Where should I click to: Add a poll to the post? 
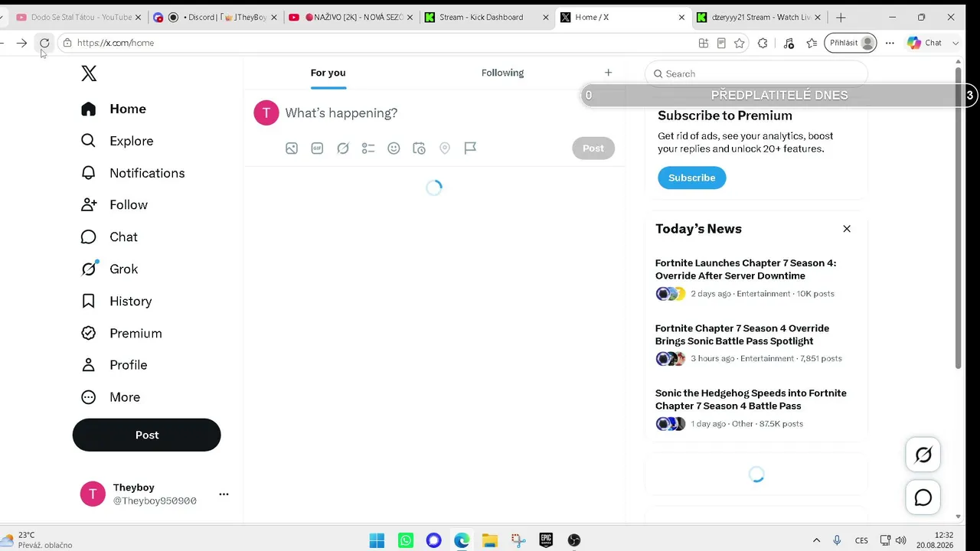368,148
